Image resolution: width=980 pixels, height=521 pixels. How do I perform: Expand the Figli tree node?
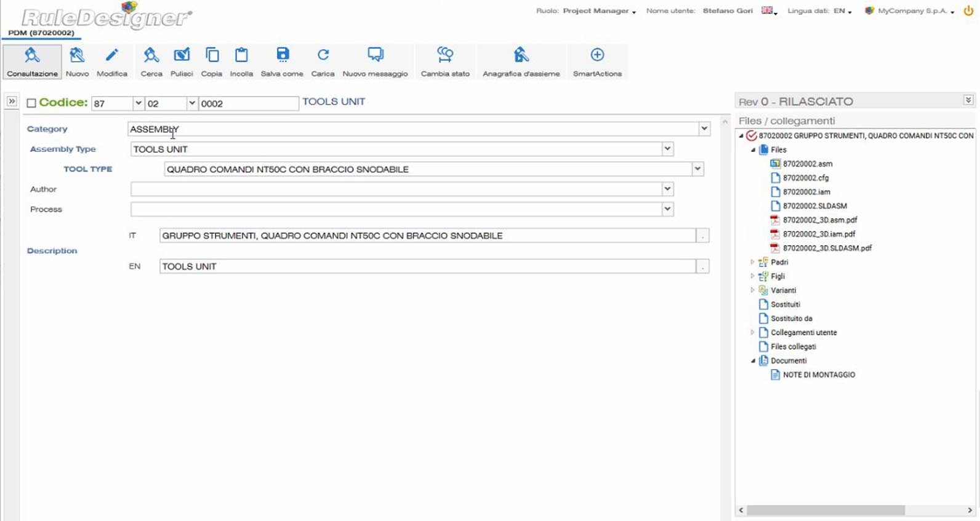(752, 276)
